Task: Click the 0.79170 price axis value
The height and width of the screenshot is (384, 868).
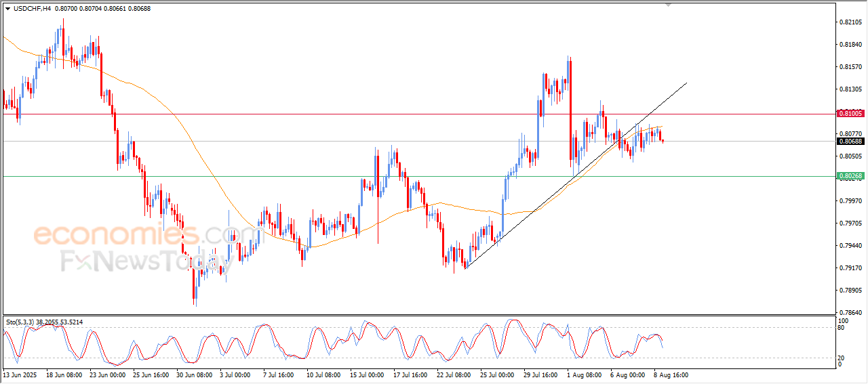Action: tap(851, 268)
